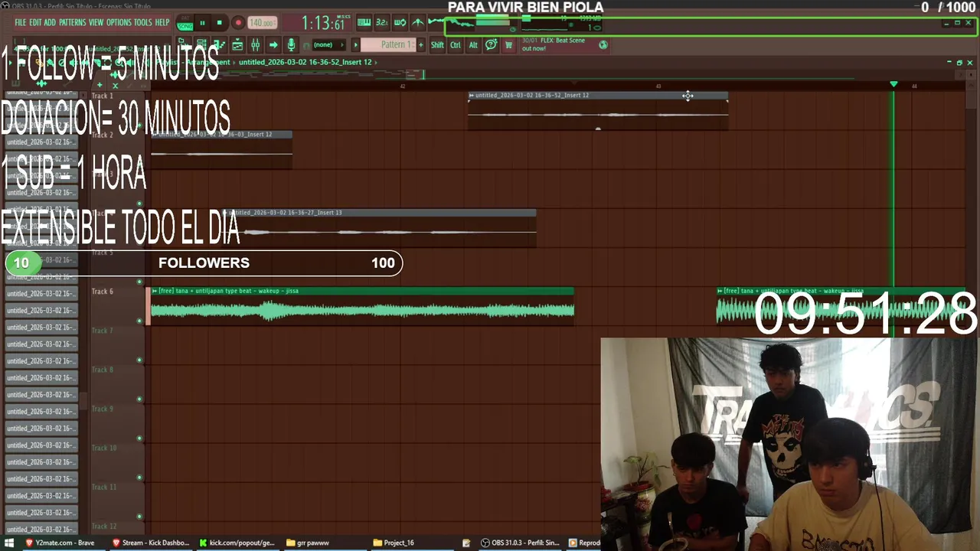Pause the playback

pyautogui.click(x=202, y=22)
